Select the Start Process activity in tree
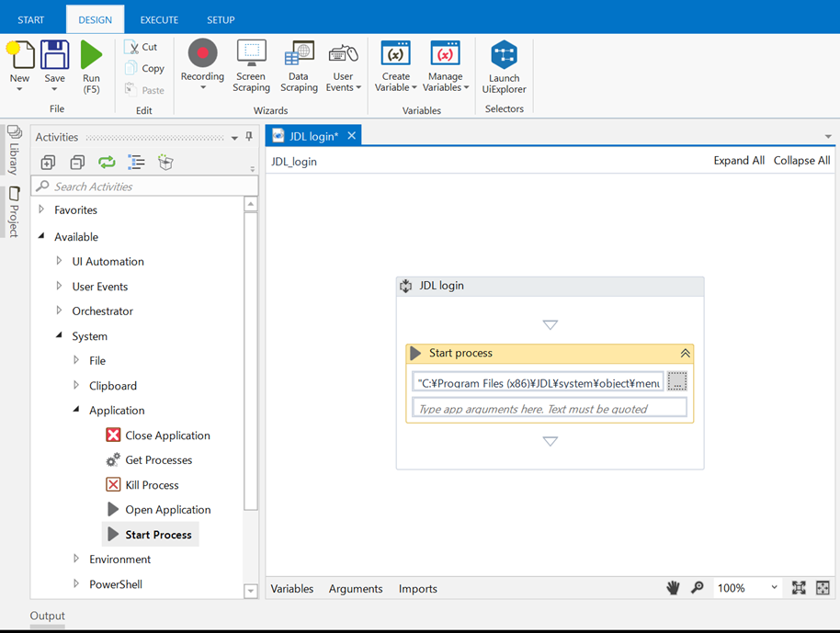The height and width of the screenshot is (633, 840). [151, 535]
